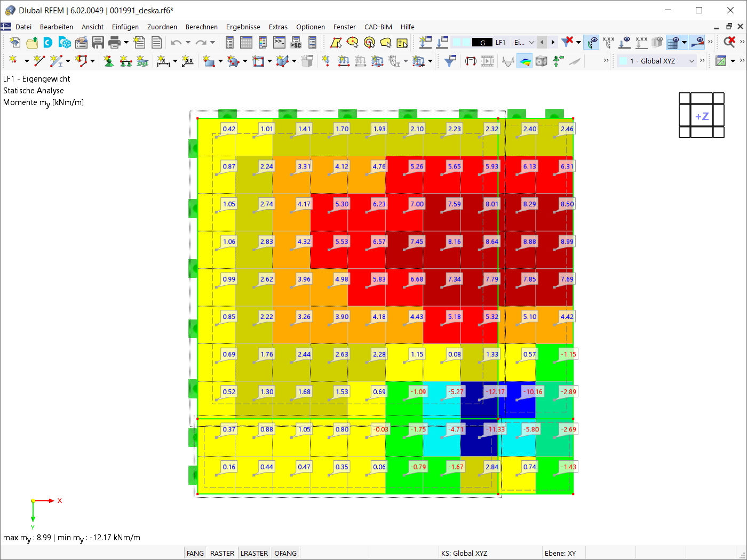The height and width of the screenshot is (560, 747).
Task: Open the Bearbeiten menu
Action: 57,27
